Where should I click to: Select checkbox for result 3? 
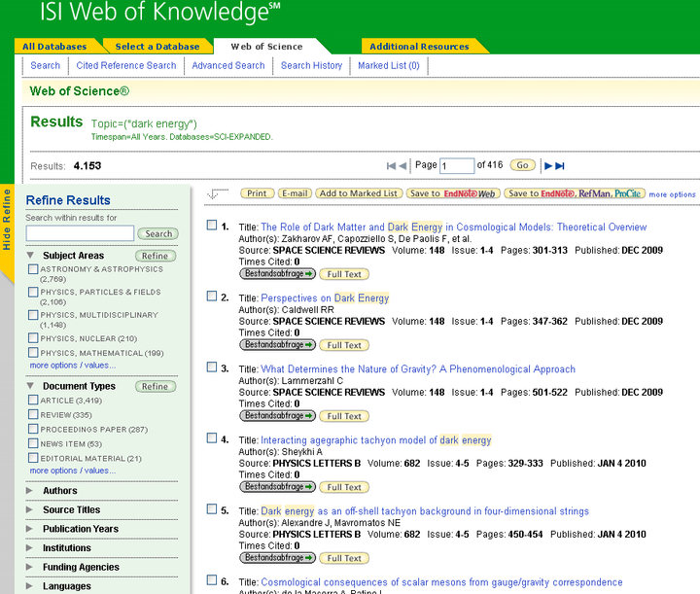click(212, 367)
